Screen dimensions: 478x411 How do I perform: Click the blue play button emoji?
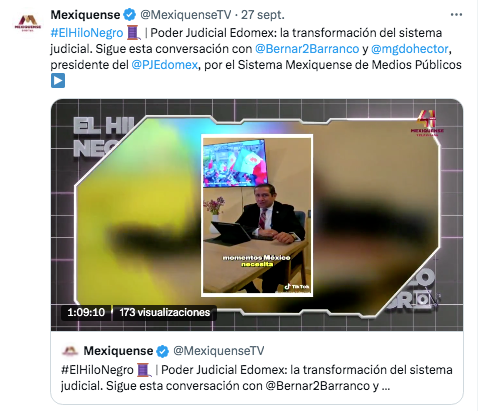(x=58, y=81)
